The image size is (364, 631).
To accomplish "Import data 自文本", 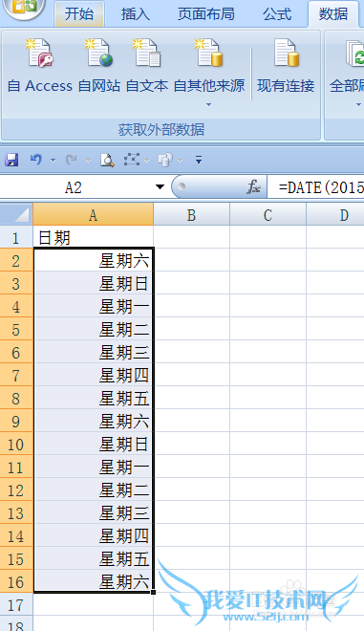I will 147,67.
